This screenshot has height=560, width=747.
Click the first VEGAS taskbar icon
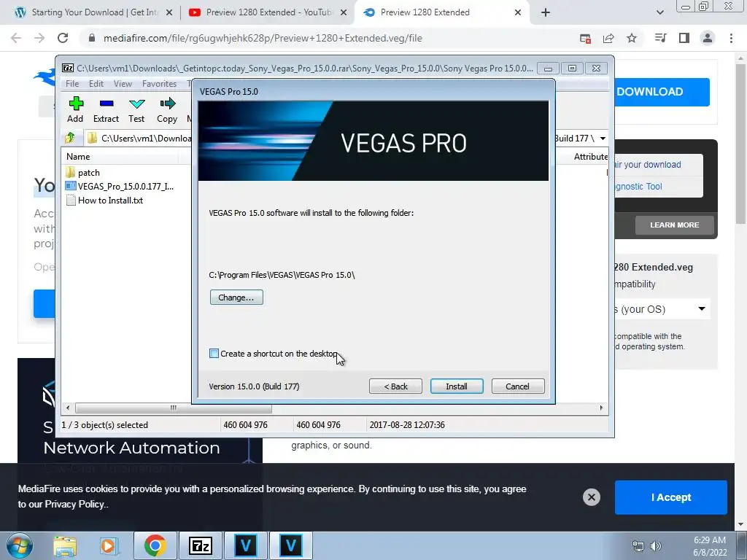(245, 545)
